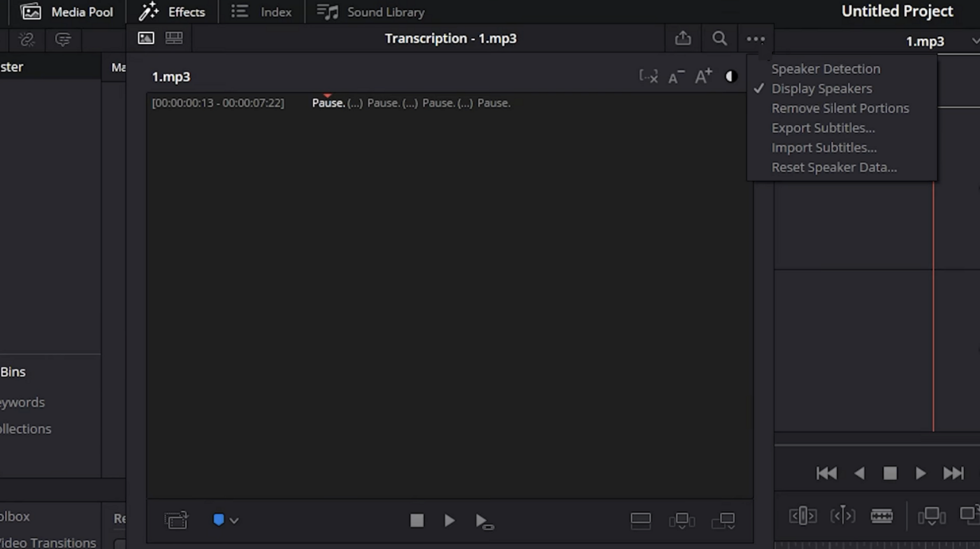Jump to first frame in viewer
980x549 pixels.
point(826,473)
